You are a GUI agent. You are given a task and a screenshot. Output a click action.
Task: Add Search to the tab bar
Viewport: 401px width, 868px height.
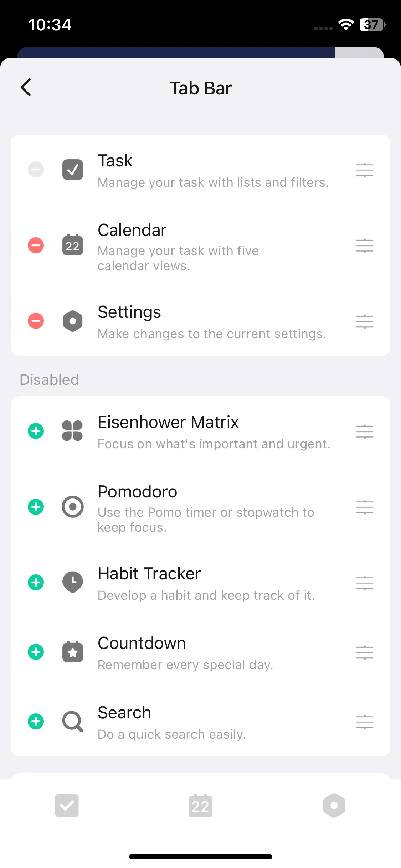(36, 722)
